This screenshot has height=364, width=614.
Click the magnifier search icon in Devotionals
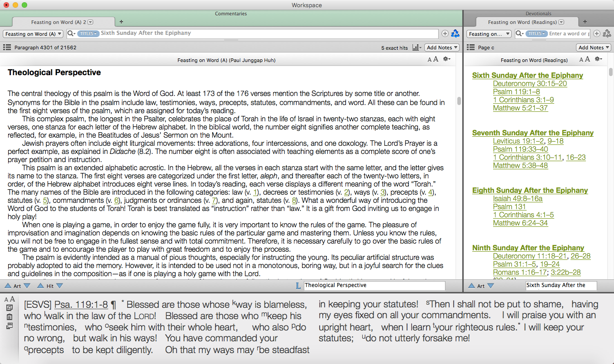tap(519, 34)
